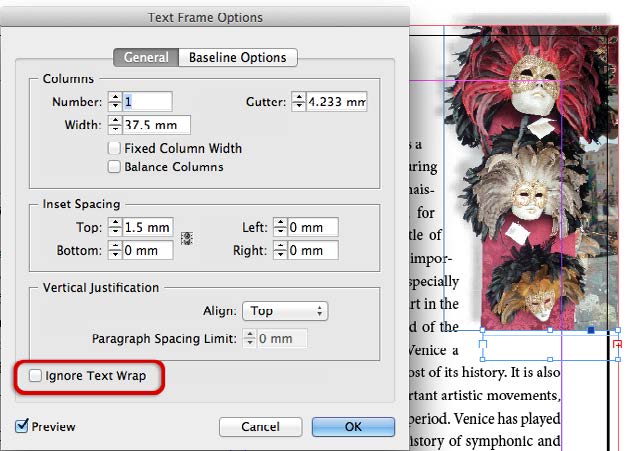Click the Inset Right stepper
The width and height of the screenshot is (630, 451).
point(280,250)
